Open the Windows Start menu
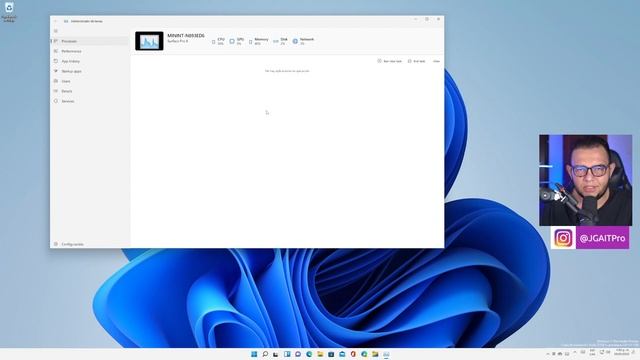640x360 pixels. (254, 354)
